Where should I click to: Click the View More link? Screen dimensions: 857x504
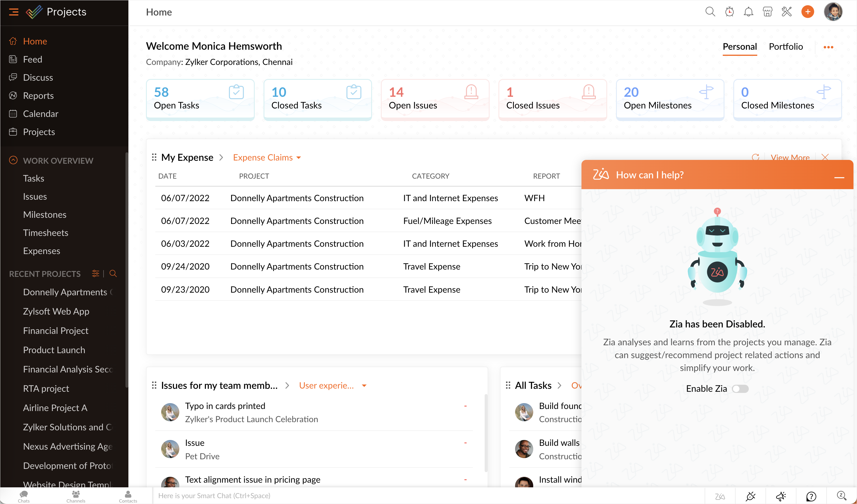[790, 157]
